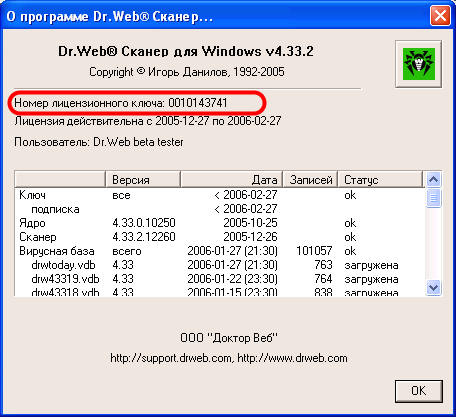Select the Ключ row
Viewport: 456px width, 417px height.
[x=220, y=195]
